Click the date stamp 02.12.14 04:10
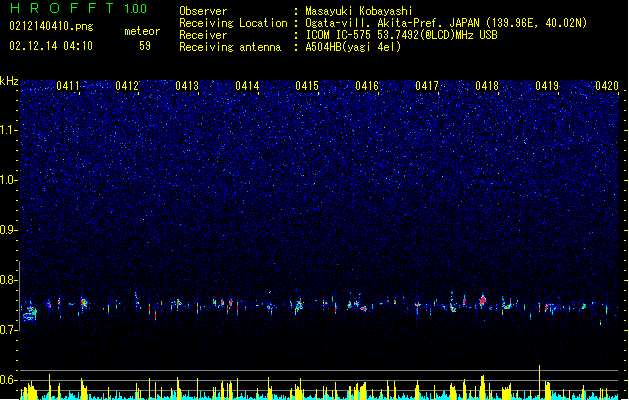629x400 pixels. (x=51, y=46)
